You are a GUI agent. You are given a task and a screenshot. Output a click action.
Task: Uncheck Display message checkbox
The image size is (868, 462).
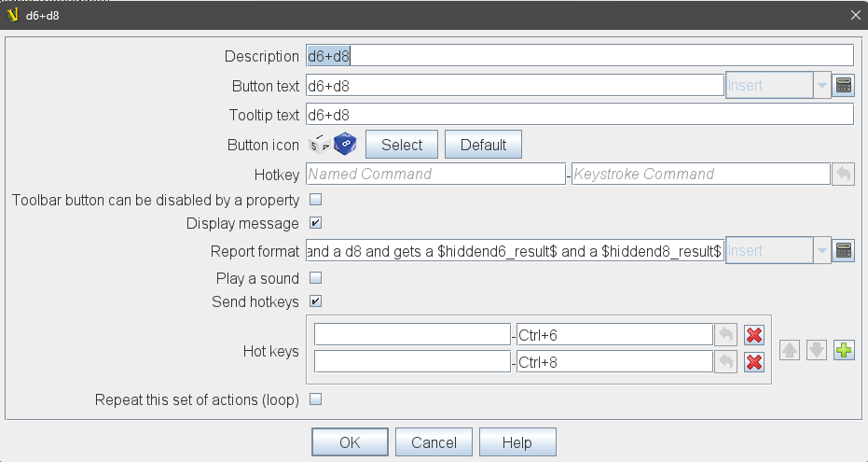click(x=315, y=223)
